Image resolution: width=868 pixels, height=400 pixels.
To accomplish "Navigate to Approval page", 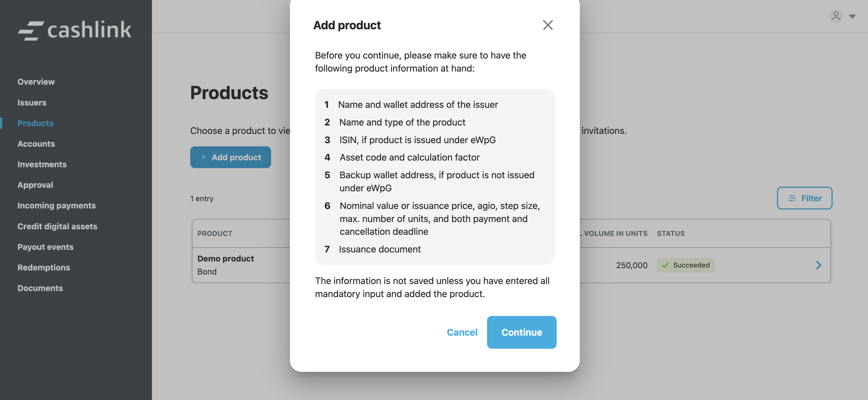I will pos(35,185).
